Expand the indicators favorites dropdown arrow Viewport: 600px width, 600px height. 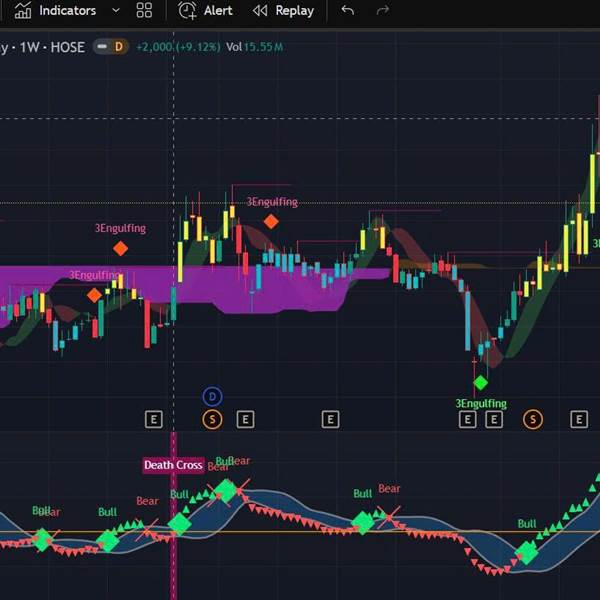click(x=116, y=11)
